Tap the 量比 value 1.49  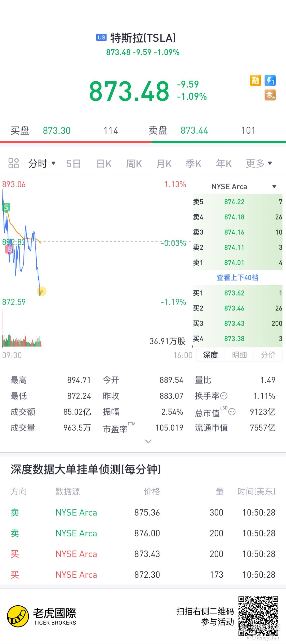tap(268, 380)
